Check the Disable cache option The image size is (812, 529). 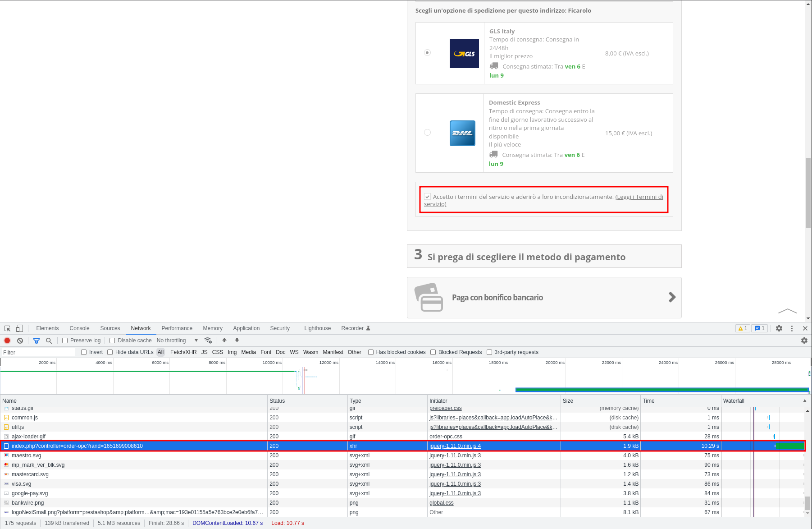112,340
